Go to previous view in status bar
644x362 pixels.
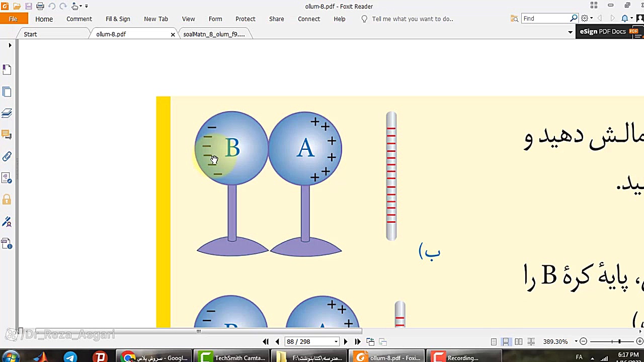(x=370, y=342)
